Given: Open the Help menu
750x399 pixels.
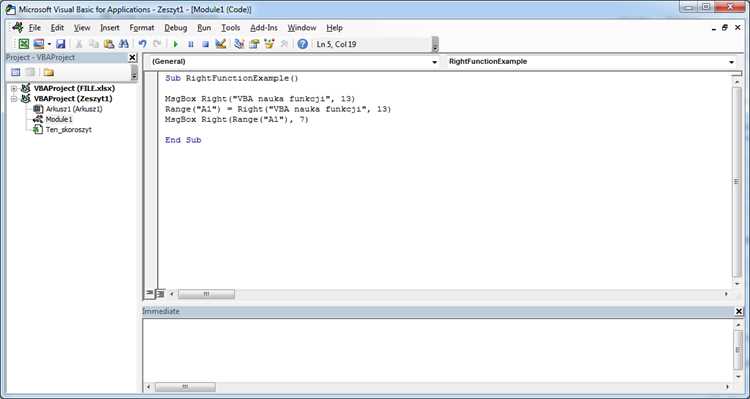Looking at the screenshot, I should pyautogui.click(x=334, y=28).
